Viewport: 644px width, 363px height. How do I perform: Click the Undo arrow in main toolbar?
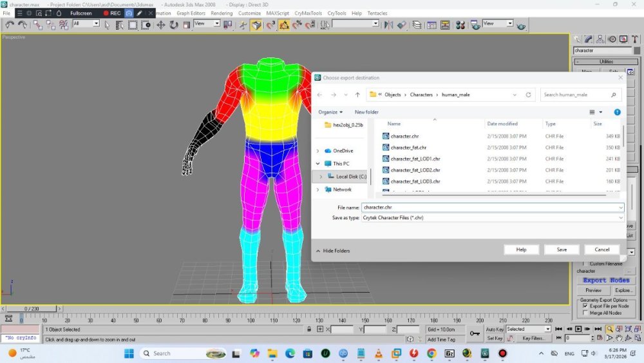pyautogui.click(x=10, y=25)
